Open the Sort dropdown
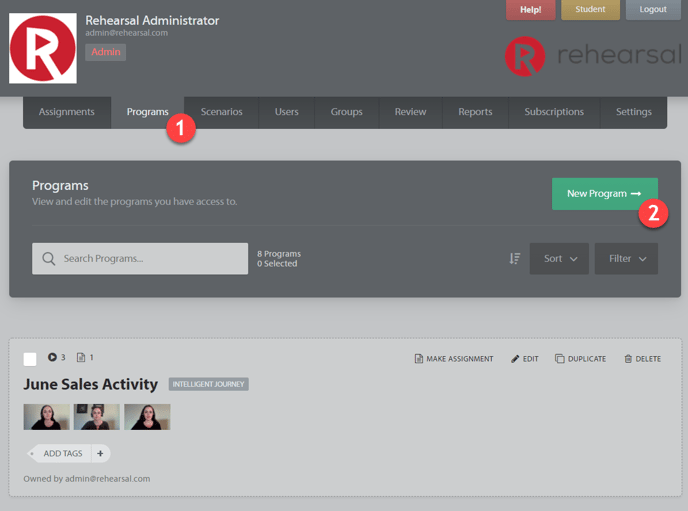This screenshot has height=511, width=688. pyautogui.click(x=559, y=258)
